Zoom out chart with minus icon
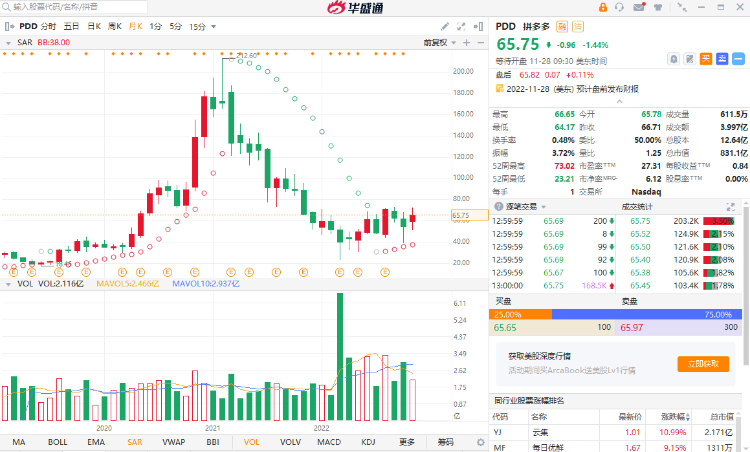Viewport: 750px width, 452px height. click(481, 43)
